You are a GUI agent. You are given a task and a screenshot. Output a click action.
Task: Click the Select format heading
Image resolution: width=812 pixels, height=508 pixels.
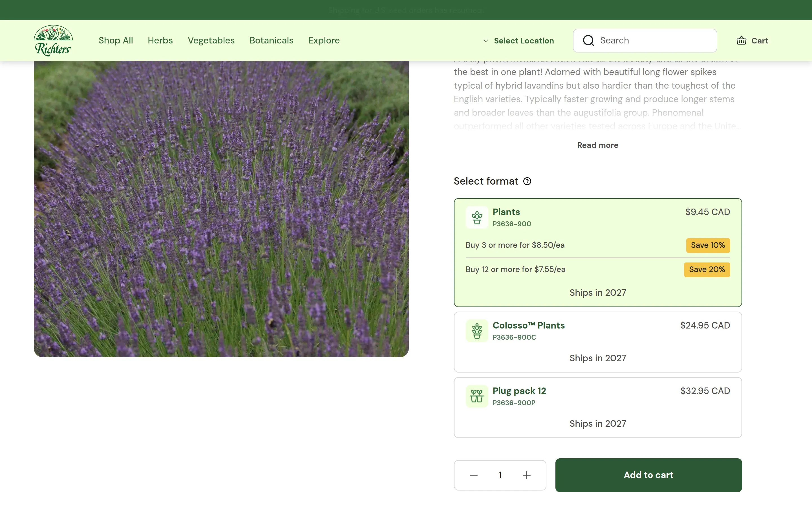pyautogui.click(x=486, y=181)
